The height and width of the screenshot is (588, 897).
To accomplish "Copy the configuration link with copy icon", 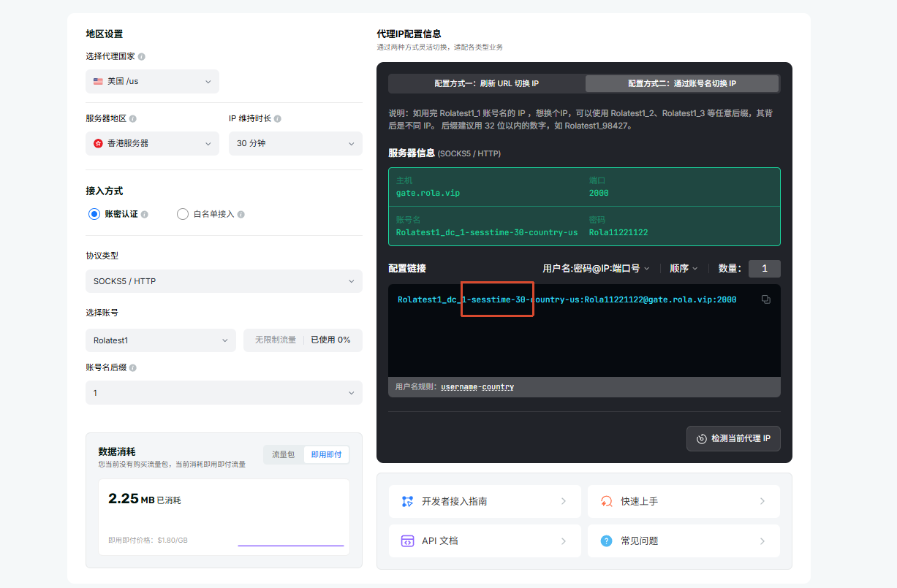I will coord(765,299).
